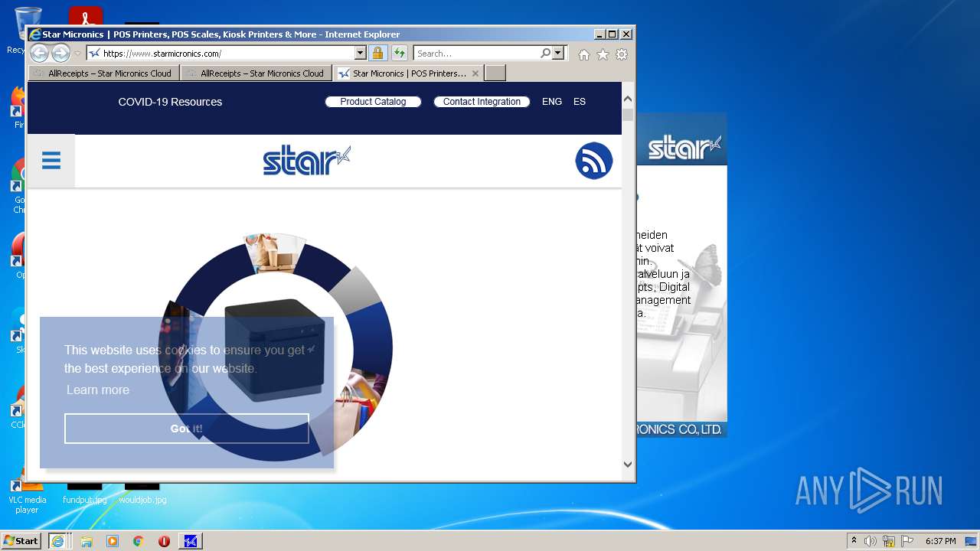Open recent pages dropdown arrow

[x=77, y=54]
